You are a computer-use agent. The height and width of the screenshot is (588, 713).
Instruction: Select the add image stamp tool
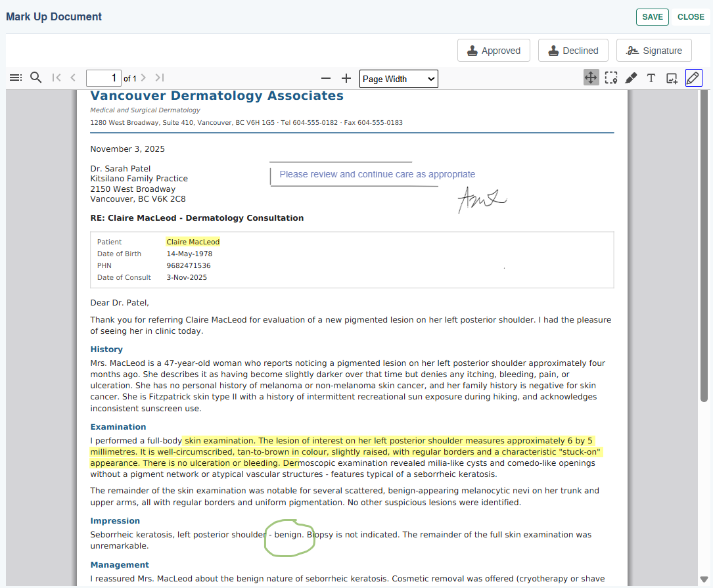[x=672, y=78]
